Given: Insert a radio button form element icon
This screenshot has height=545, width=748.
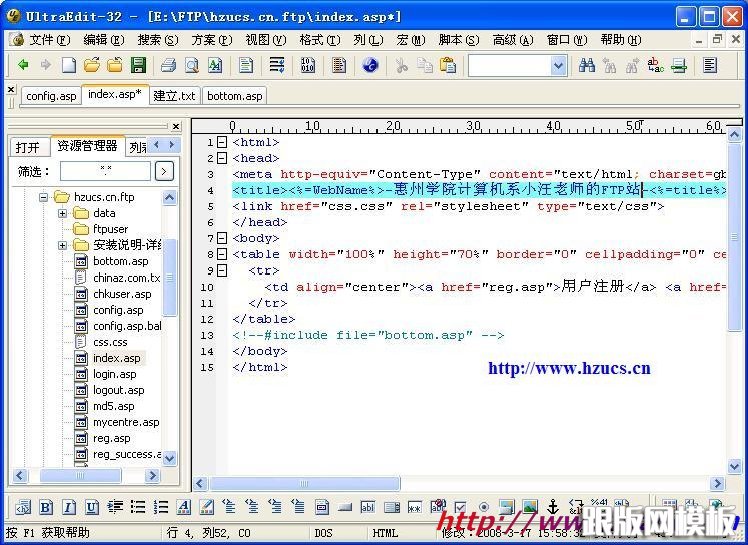Looking at the screenshot, I should (483, 507).
